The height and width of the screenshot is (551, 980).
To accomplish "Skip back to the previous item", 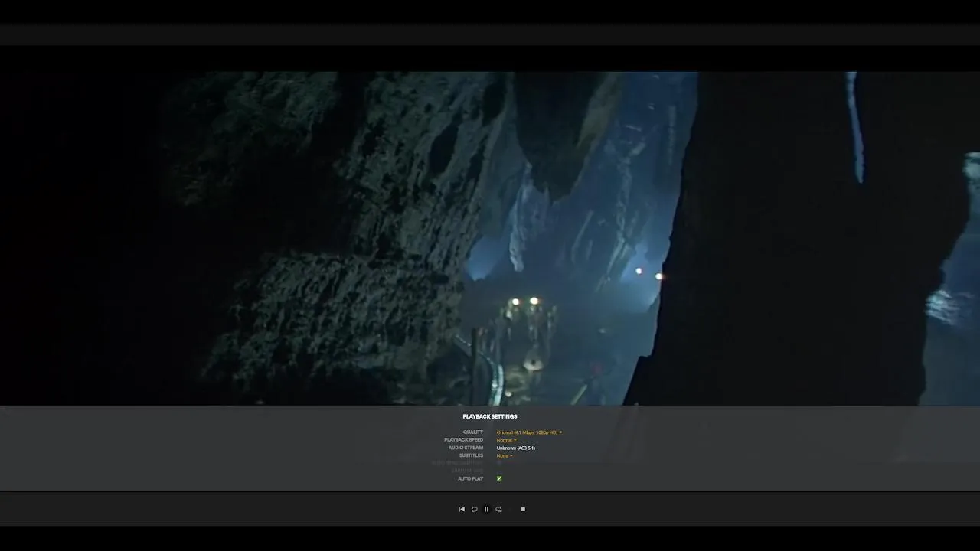I will [x=462, y=509].
